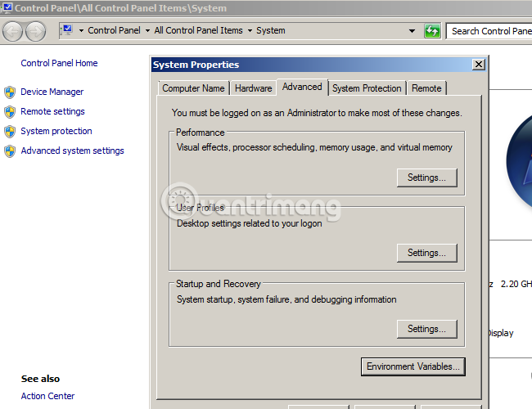This screenshot has height=409, width=532.
Task: Click shield icon beside Advanced system settings
Action: (10, 151)
